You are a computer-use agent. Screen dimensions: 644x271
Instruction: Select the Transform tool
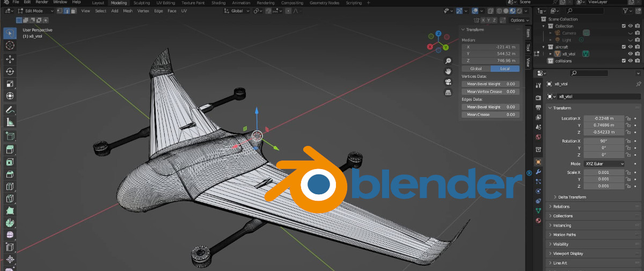10,96
